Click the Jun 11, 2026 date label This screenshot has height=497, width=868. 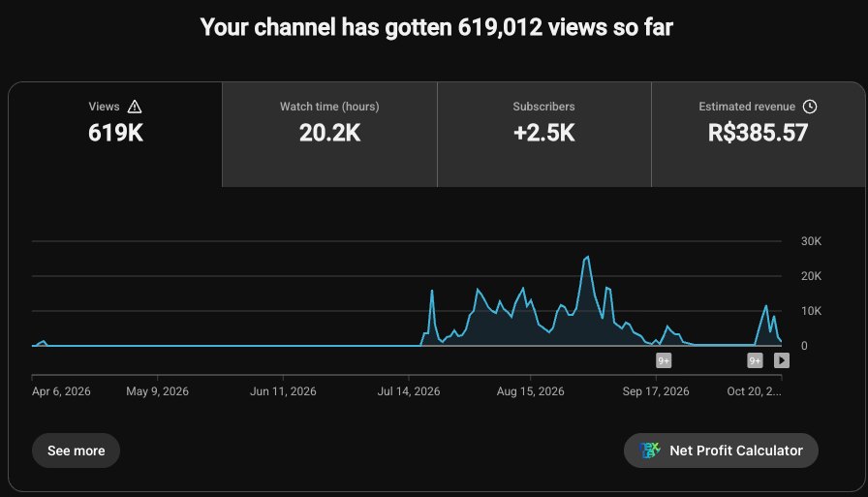[283, 391]
